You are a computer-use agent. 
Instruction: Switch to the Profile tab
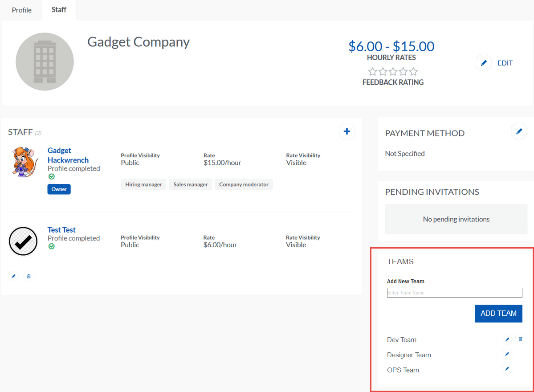pyautogui.click(x=21, y=10)
